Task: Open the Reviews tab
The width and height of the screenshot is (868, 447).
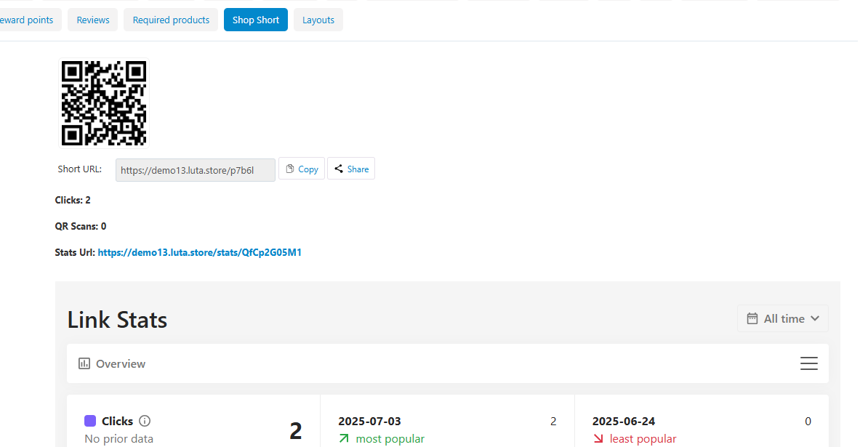Action: coord(92,20)
